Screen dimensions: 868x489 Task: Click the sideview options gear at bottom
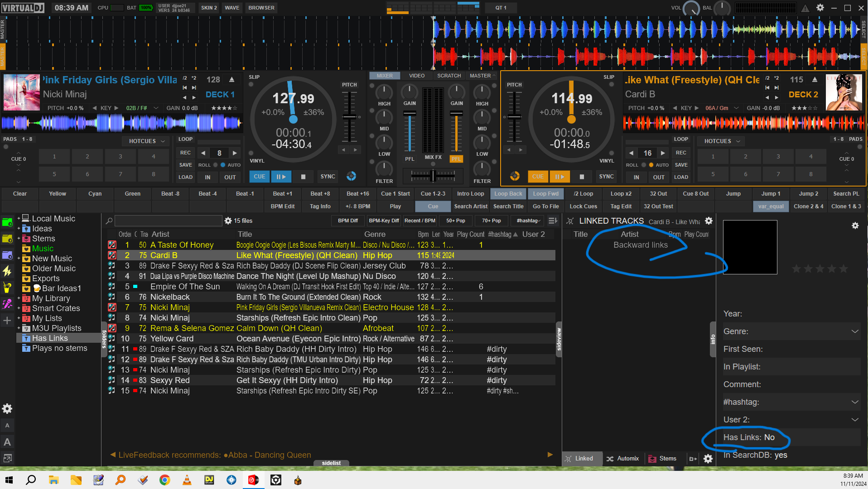(708, 459)
